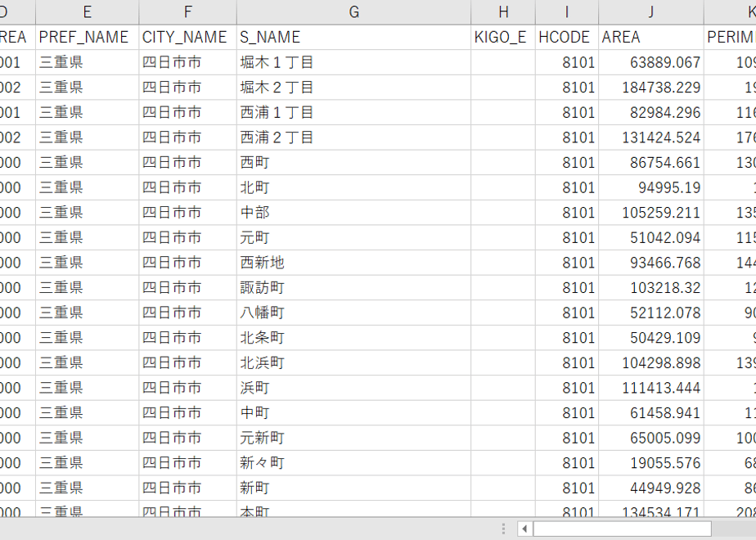Select column J header
Screen dimensions: 756x540
[x=651, y=11]
